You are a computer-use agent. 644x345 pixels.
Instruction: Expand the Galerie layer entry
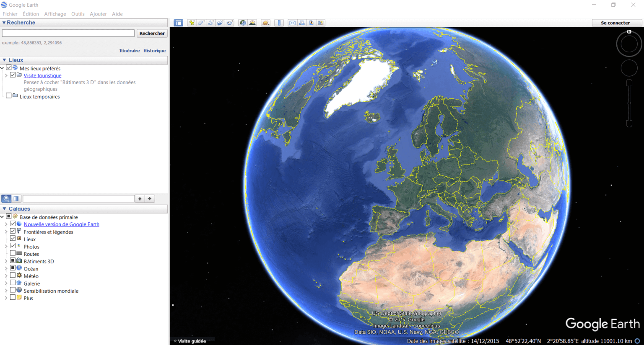[7, 283]
